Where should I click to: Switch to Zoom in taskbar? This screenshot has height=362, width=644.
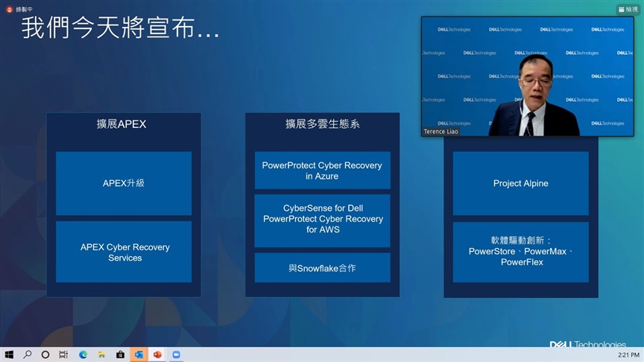pos(176,355)
